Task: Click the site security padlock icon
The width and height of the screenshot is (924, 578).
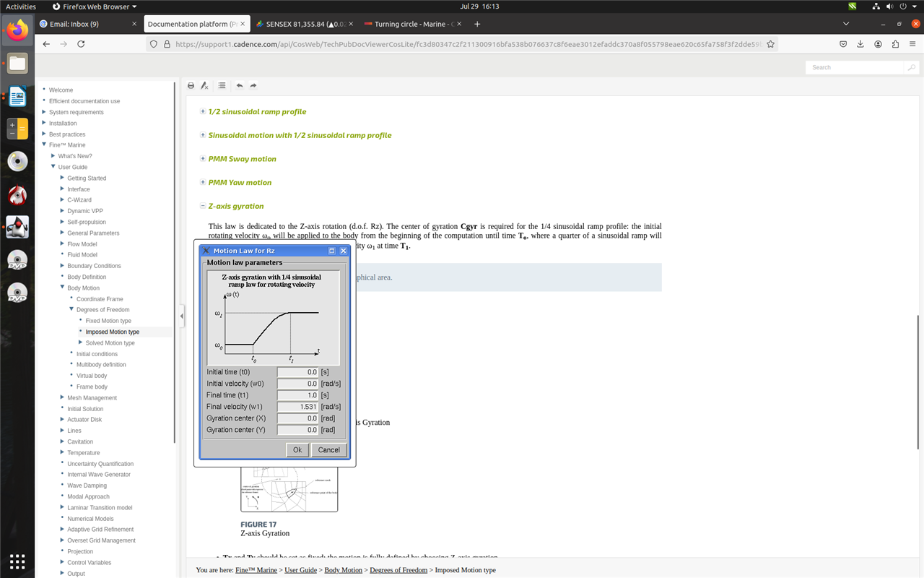Action: (167, 44)
